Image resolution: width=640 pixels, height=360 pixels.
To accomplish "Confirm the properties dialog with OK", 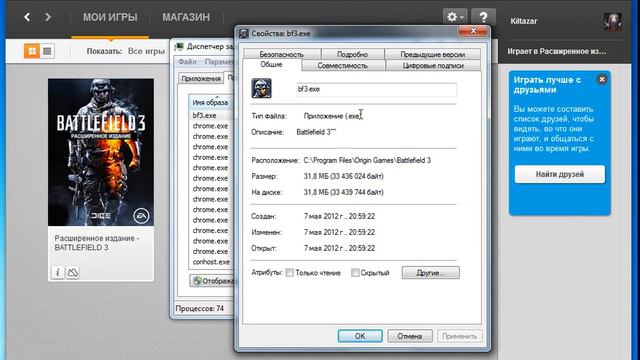I will tap(360, 336).
